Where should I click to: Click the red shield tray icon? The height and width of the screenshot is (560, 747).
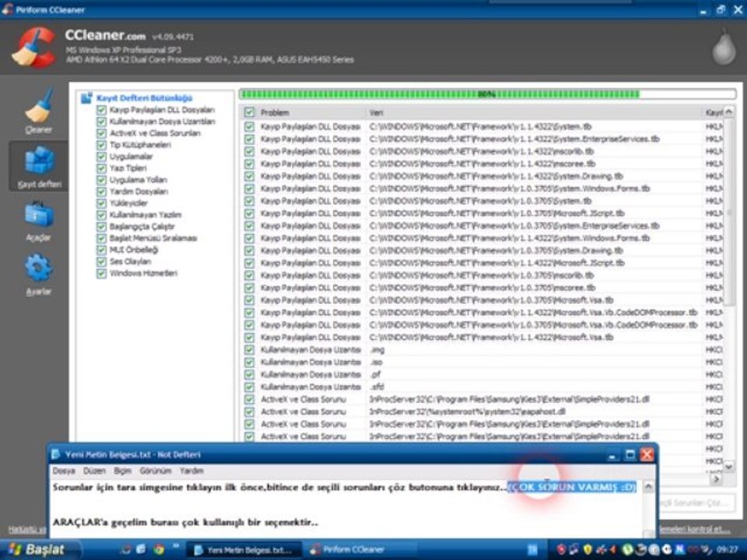pos(562,550)
